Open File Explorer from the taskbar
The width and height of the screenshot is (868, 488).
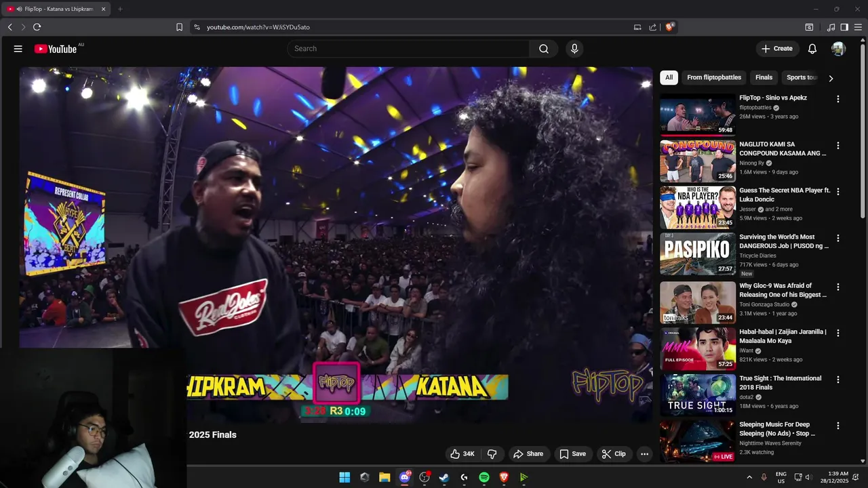click(x=384, y=477)
